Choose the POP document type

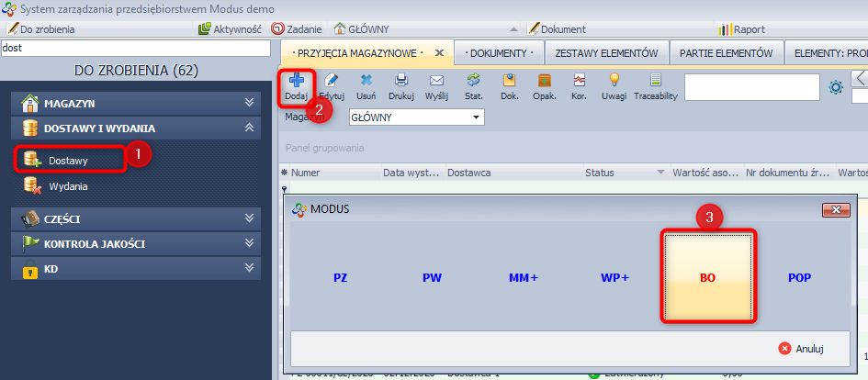[x=800, y=278]
